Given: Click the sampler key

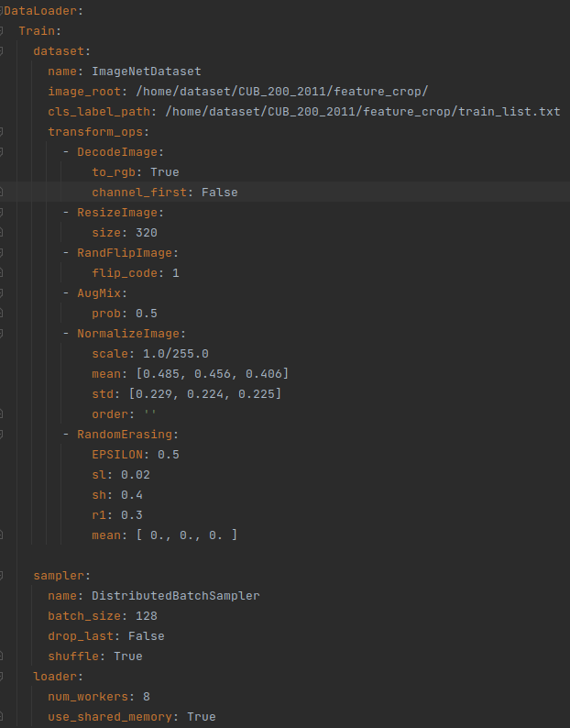Looking at the screenshot, I should [x=59, y=576].
